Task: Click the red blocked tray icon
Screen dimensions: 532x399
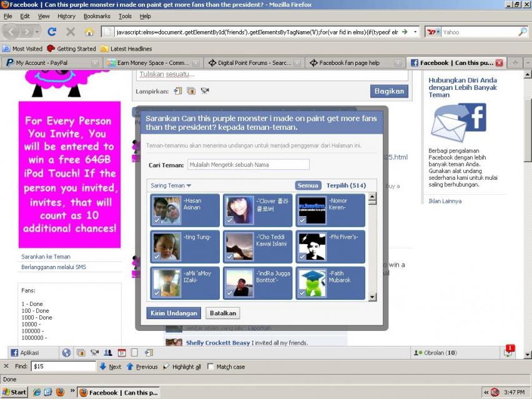Action: tap(495, 392)
